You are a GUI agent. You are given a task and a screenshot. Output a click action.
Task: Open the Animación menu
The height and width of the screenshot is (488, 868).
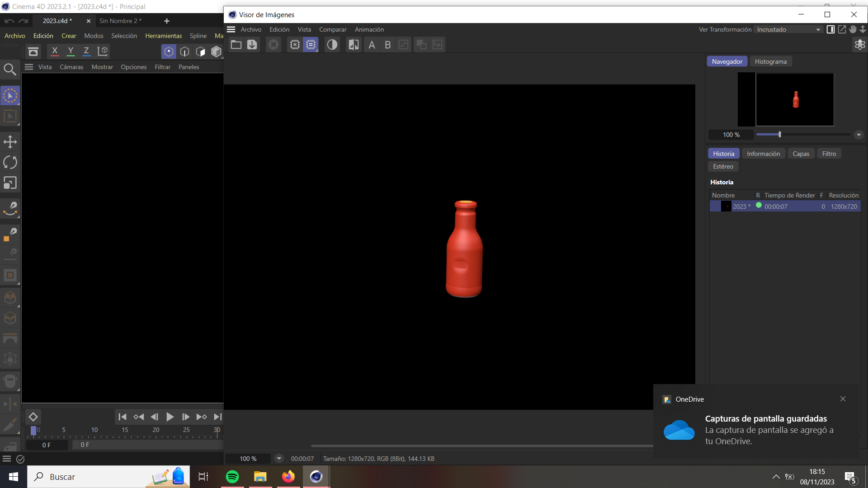369,29
